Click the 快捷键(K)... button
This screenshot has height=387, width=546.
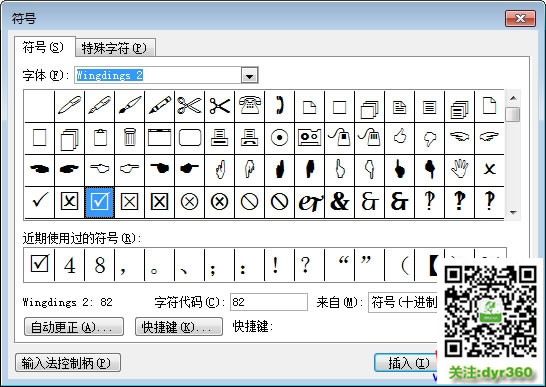click(179, 327)
